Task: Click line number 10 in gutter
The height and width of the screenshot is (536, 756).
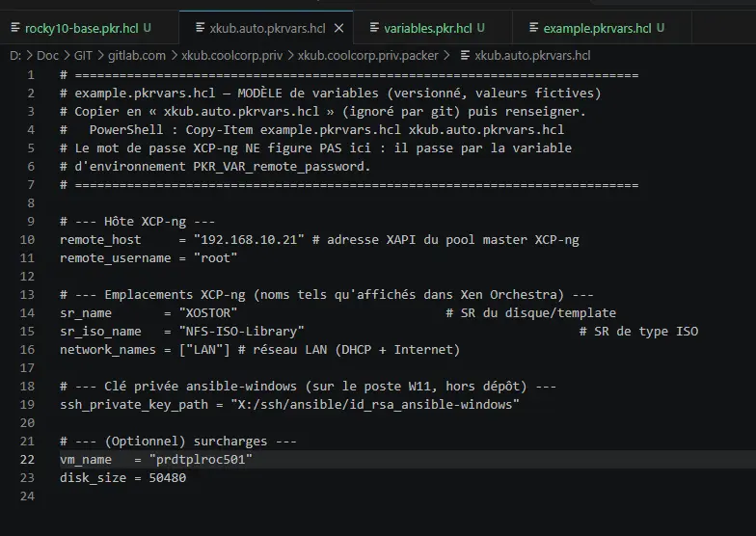Action: pos(27,239)
